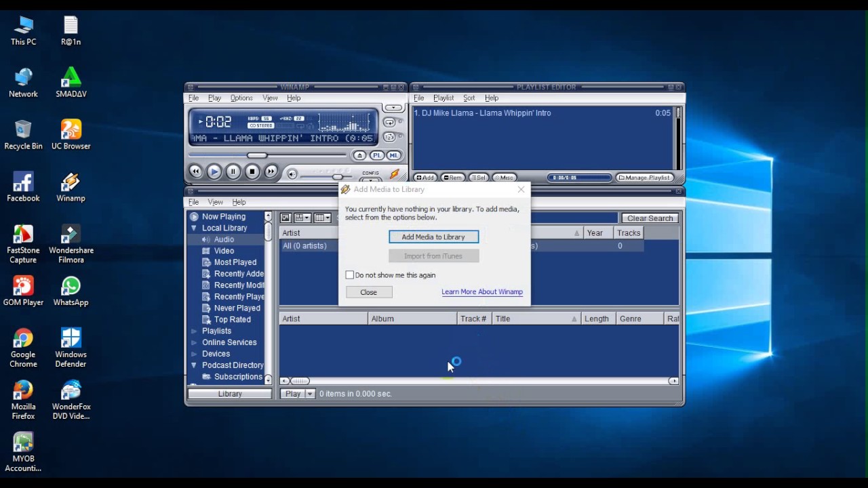
Task: Toggle the repeat button in Winamp
Action: (x=389, y=123)
